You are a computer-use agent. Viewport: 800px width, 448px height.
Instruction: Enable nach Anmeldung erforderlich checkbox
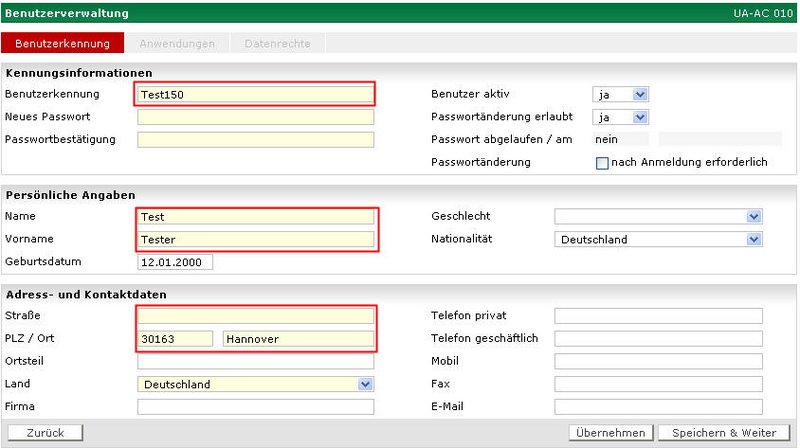pyautogui.click(x=602, y=163)
